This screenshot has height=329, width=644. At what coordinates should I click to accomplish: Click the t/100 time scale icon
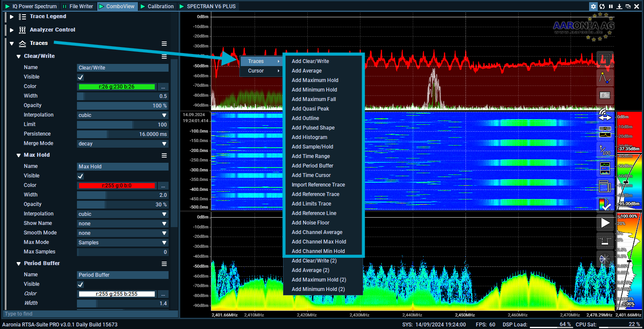[605, 150]
